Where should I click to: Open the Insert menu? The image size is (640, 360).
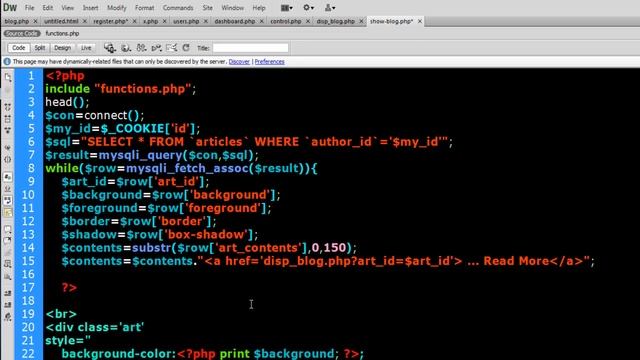coord(91,8)
